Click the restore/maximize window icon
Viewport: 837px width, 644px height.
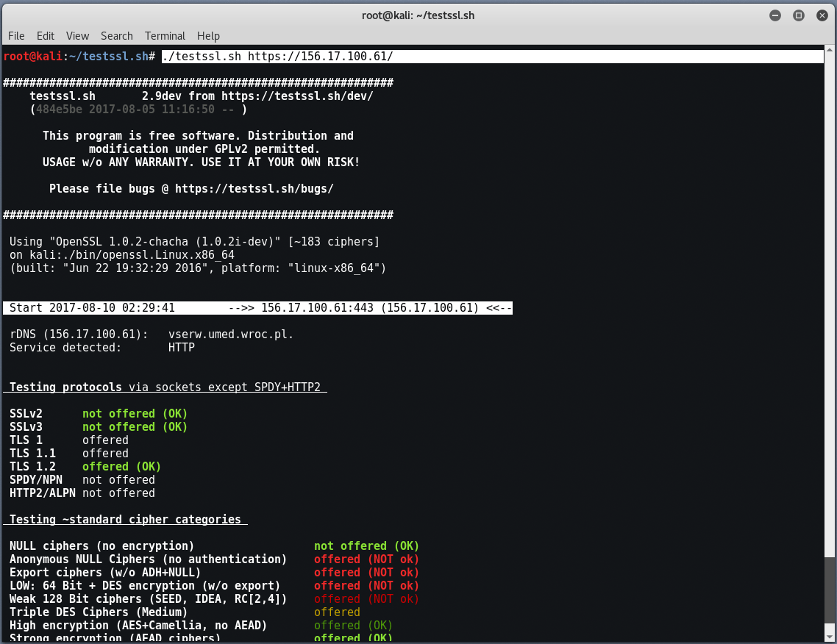(798, 15)
